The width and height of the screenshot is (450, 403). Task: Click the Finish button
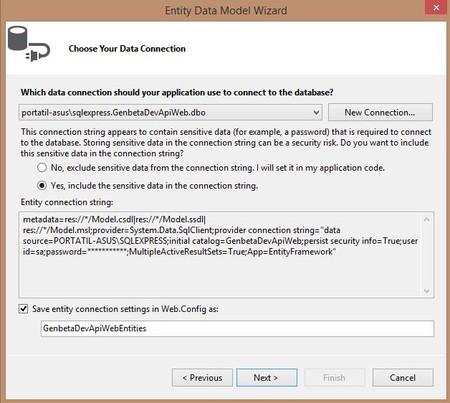(334, 378)
